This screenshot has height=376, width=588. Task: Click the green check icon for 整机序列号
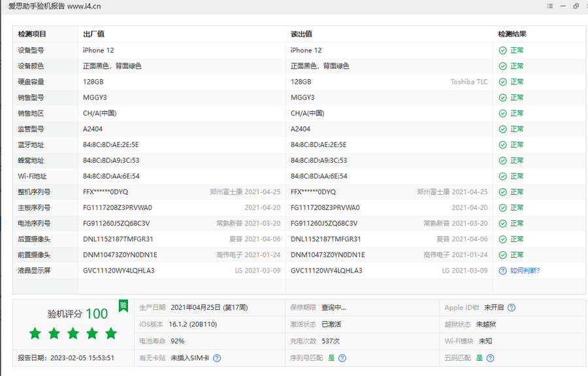502,192
